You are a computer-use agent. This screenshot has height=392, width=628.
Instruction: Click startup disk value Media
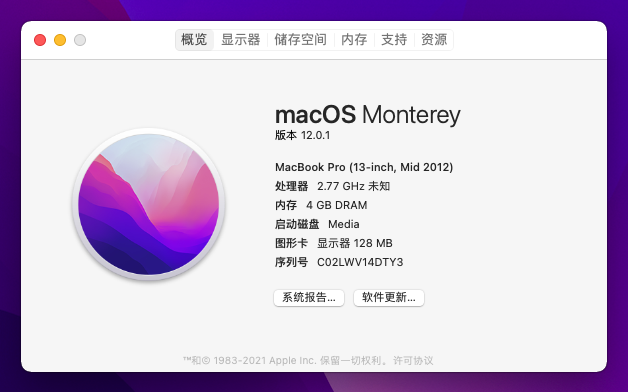click(x=344, y=224)
